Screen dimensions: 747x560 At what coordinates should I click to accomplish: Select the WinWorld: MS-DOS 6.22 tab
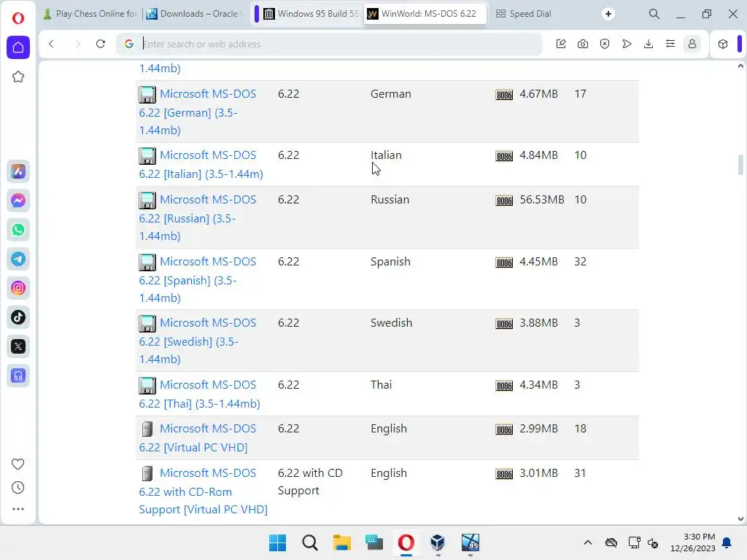[x=425, y=14]
